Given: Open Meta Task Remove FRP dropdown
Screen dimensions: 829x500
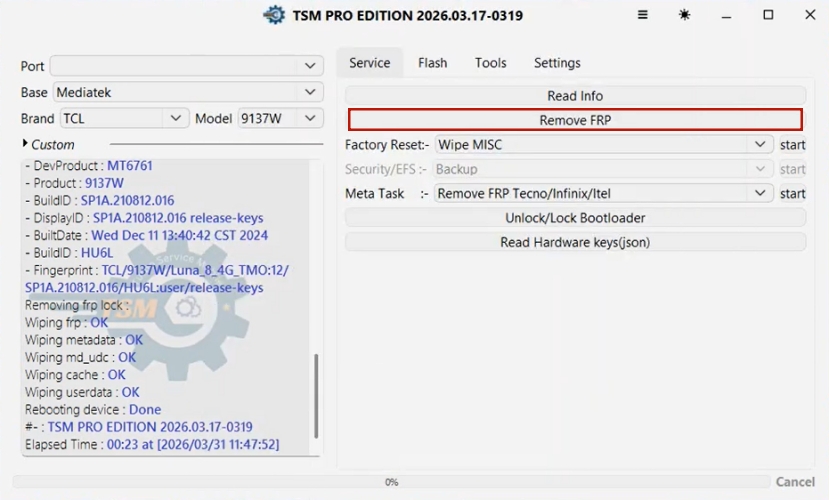Looking at the screenshot, I should [x=604, y=193].
